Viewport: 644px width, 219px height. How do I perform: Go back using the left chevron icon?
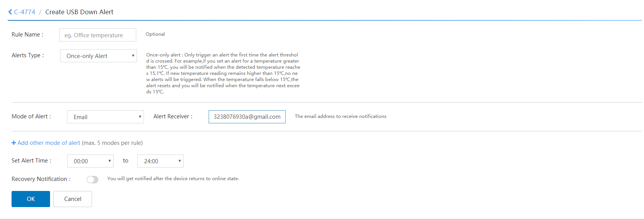(x=10, y=12)
